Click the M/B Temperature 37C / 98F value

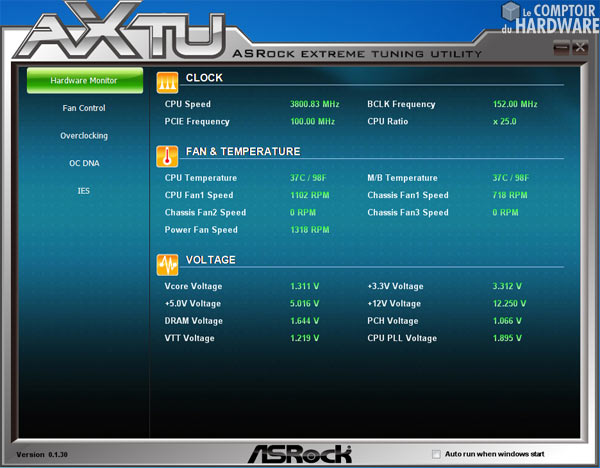click(510, 178)
